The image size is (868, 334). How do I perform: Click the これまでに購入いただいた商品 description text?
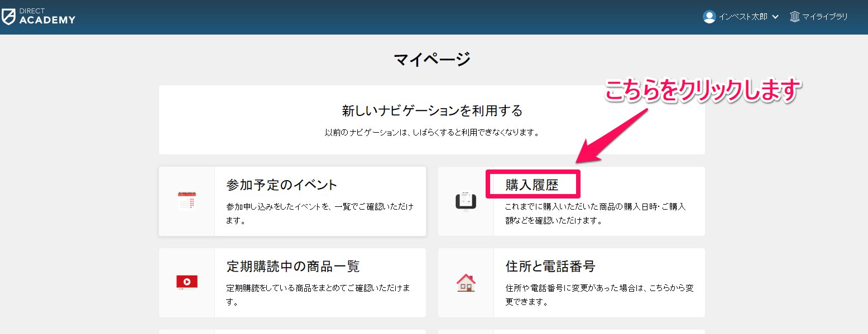click(596, 214)
